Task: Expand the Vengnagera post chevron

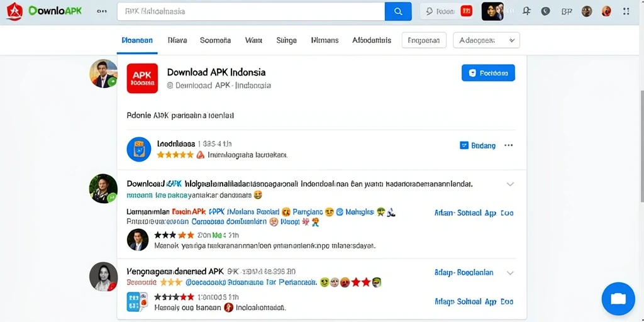Action: (x=510, y=272)
